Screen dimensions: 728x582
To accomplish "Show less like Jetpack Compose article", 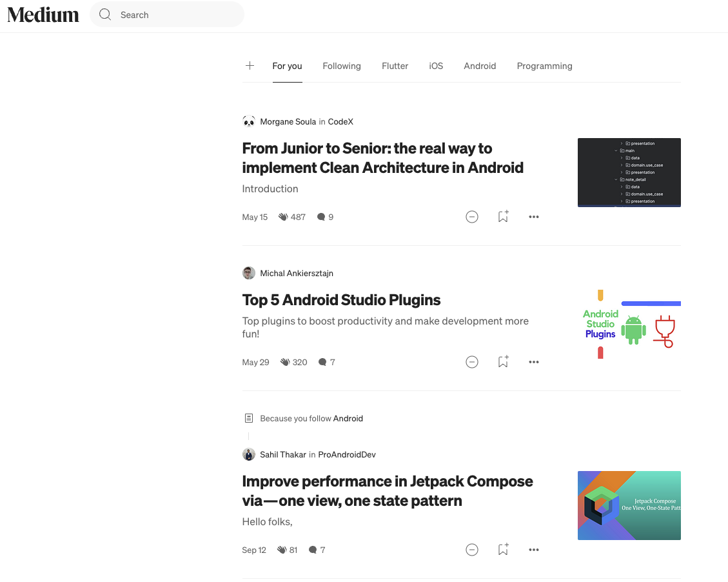I will click(x=472, y=550).
